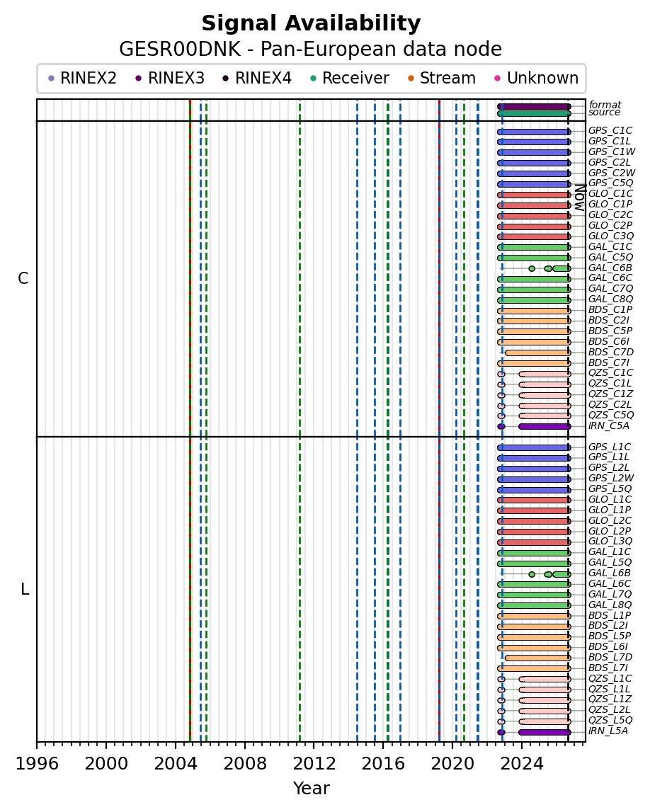
Task: Click the Now marker label
Action: click(580, 198)
